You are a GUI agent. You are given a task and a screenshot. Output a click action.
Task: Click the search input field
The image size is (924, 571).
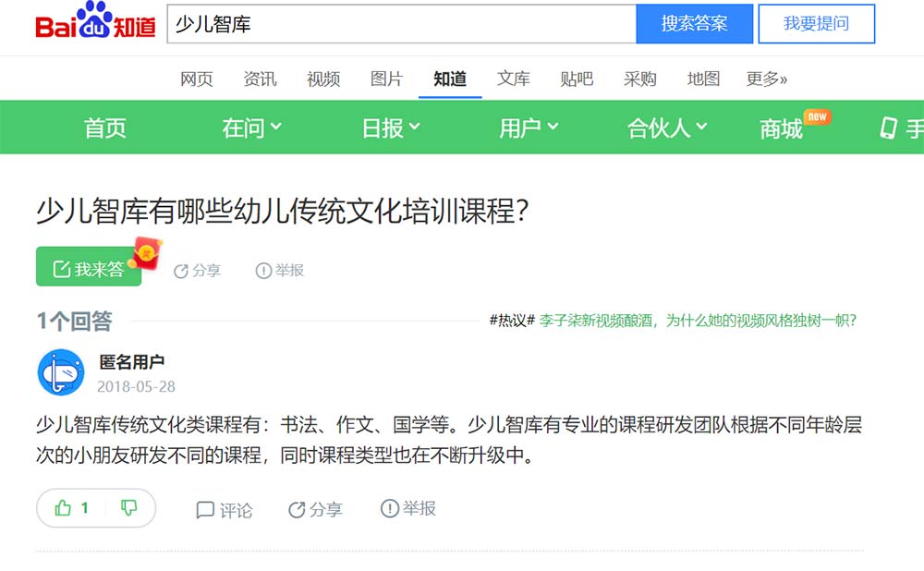click(401, 24)
